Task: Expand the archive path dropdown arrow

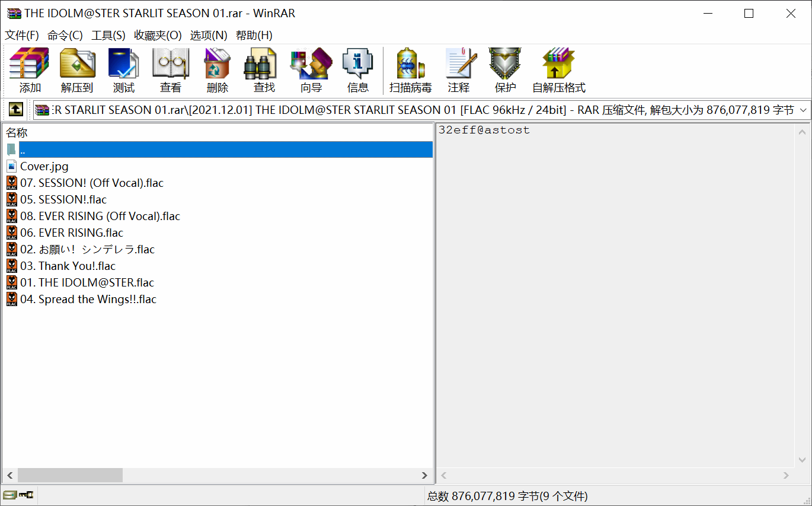Action: (804, 110)
